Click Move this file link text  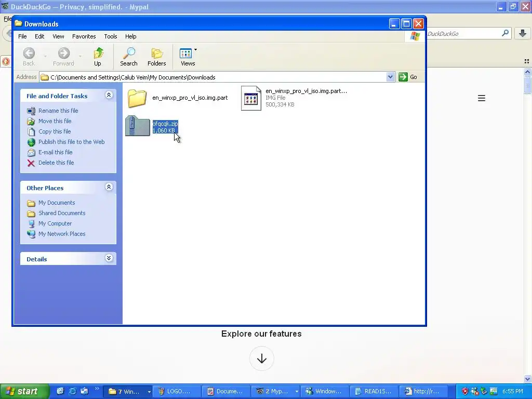(55, 121)
